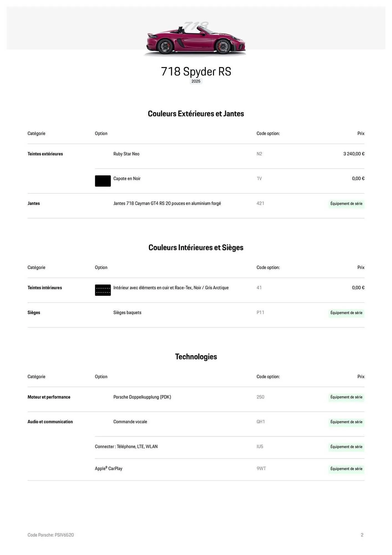This screenshot has height=555, width=392.
Task: Click the Code Porsche PSIV6520 footer text
Action: 51,535
